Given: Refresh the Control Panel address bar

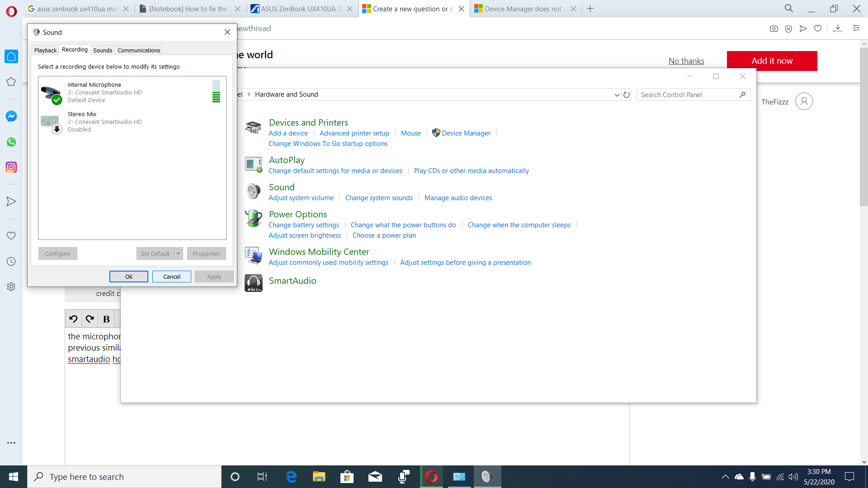Looking at the screenshot, I should pyautogui.click(x=627, y=95).
